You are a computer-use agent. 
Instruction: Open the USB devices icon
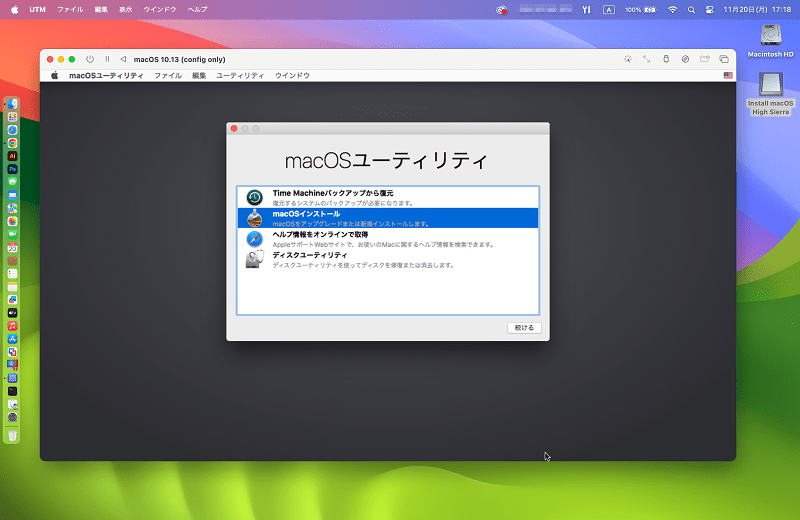coord(666,59)
